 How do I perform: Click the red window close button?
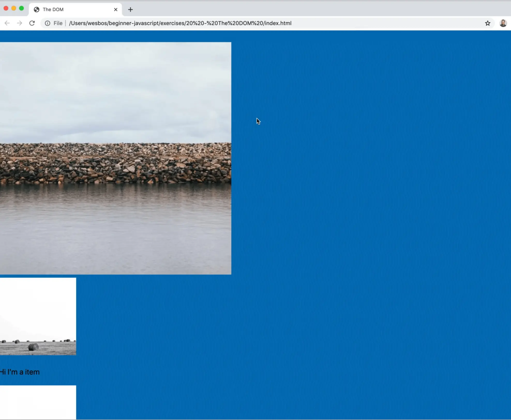(6, 8)
